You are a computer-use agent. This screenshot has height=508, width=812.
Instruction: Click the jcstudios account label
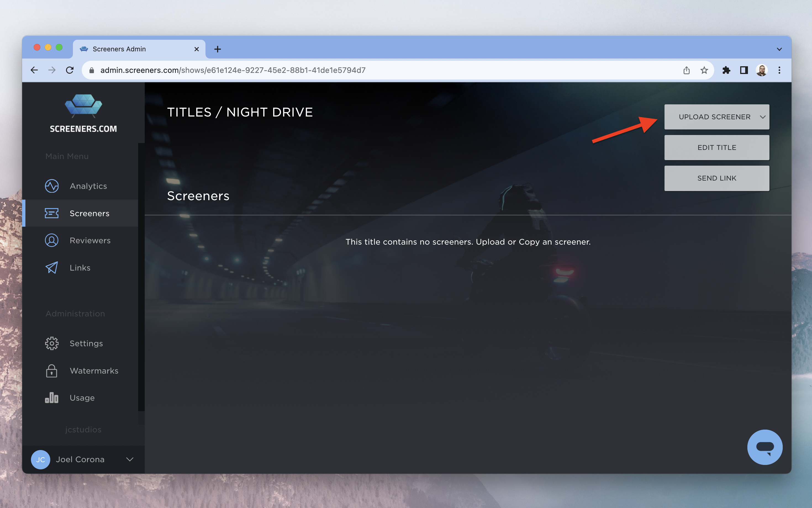(83, 429)
